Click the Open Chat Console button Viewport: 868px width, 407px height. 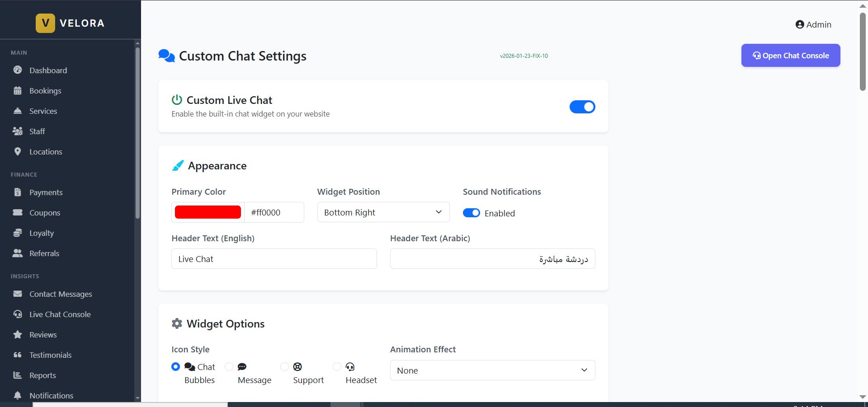(x=790, y=56)
